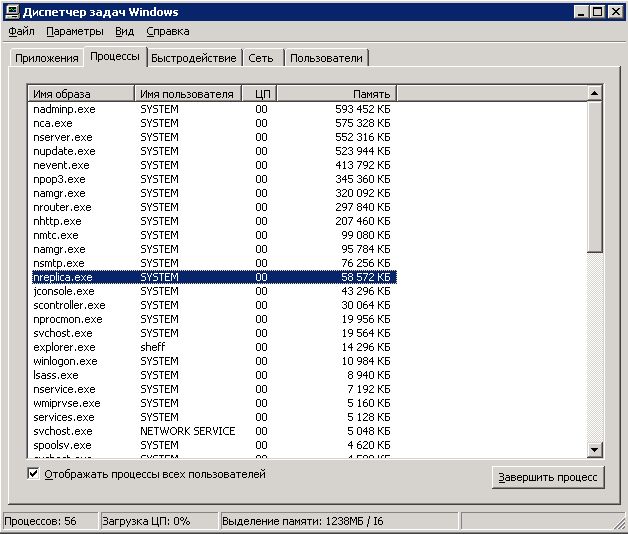Select the nupdate.exe process

[212, 151]
